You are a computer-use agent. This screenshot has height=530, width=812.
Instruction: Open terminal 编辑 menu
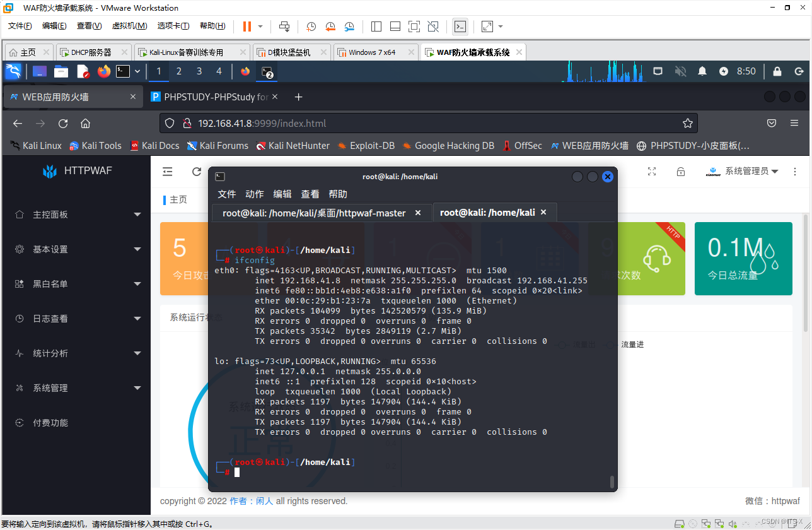tap(282, 194)
